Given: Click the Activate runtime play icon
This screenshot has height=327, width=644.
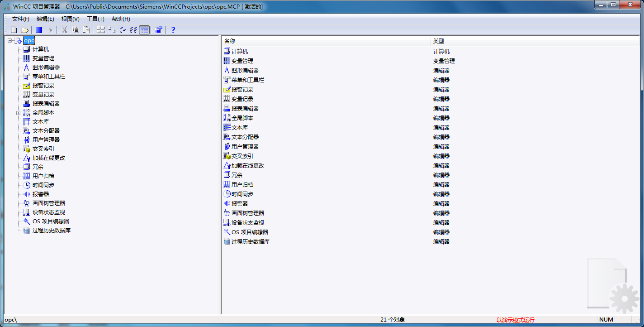Looking at the screenshot, I should (50, 30).
